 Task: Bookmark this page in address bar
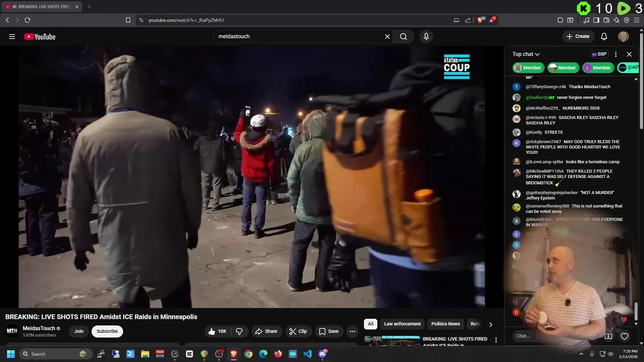coord(128,20)
